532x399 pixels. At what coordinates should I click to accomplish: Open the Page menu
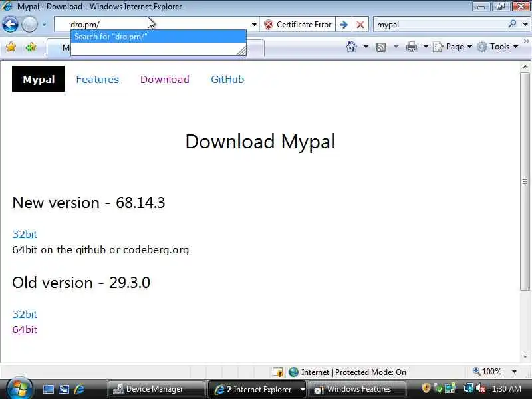pos(453,47)
